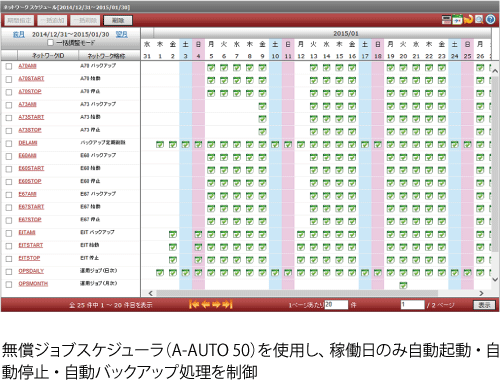
Task: Click the orange refresh arrow icon
Action: (469, 20)
